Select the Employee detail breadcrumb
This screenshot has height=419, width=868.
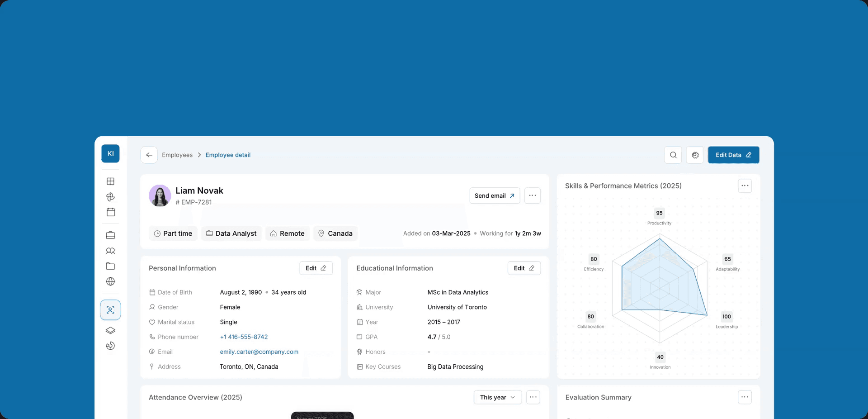click(228, 155)
